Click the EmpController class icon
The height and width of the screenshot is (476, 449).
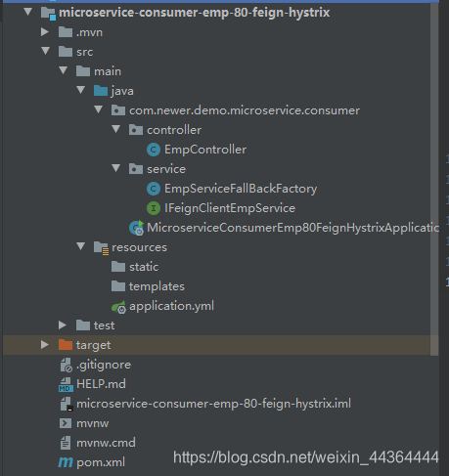pos(154,150)
